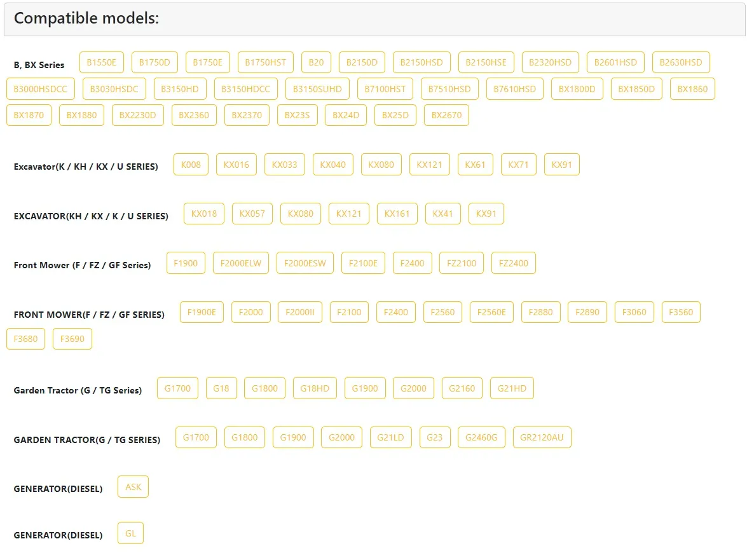Click the B2150HSE tag

pyautogui.click(x=486, y=62)
